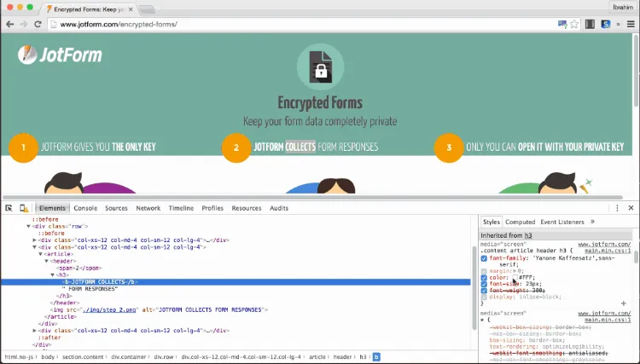Image resolution: width=640 pixels, height=364 pixels.
Task: Click the film strip extension icon
Action: (x=590, y=25)
